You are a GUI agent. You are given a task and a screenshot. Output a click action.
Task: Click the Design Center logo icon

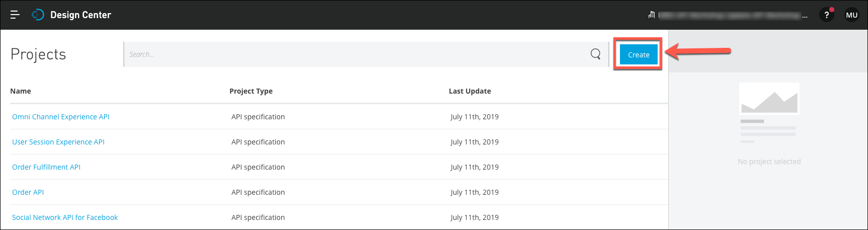click(x=38, y=15)
